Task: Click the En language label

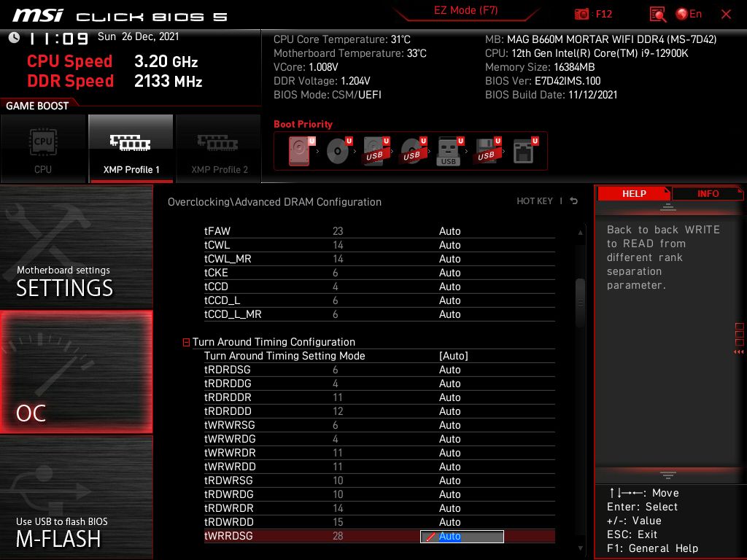Action: pos(695,14)
